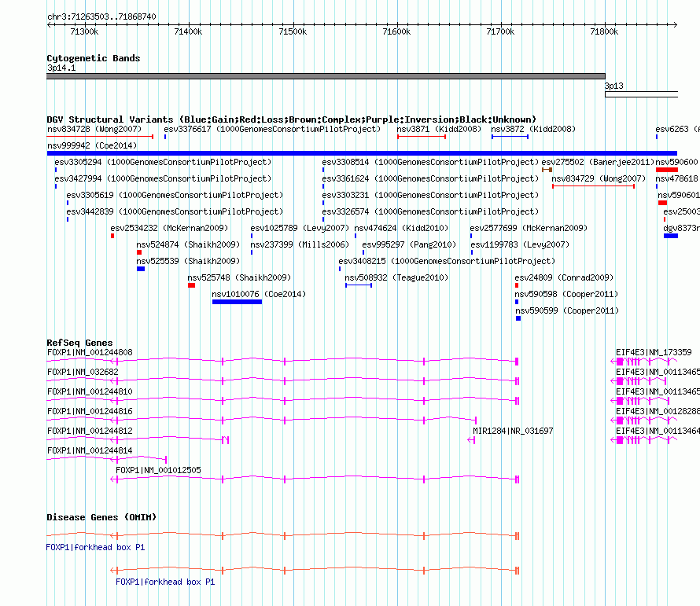Click the MIR1284|NR_031697 gene glyph
Image resolution: width=700 pixels, height=606 pixels.
tap(471, 440)
